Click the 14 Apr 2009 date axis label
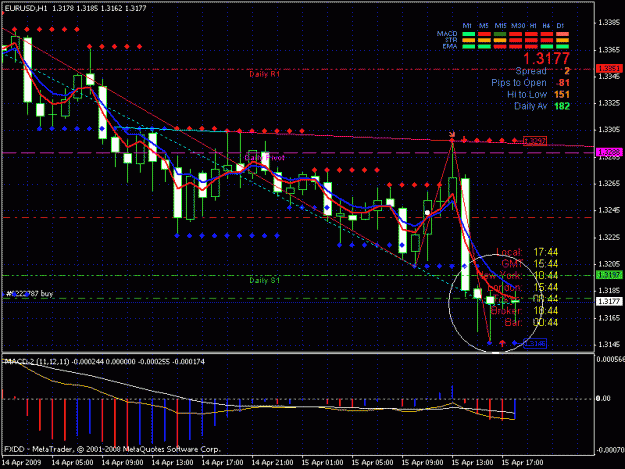Viewport: 625px width, 469px height. click(x=22, y=463)
